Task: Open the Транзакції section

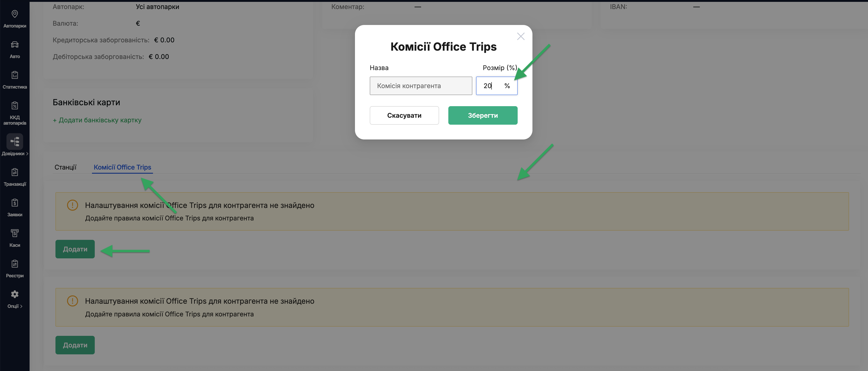Action: coord(15,177)
